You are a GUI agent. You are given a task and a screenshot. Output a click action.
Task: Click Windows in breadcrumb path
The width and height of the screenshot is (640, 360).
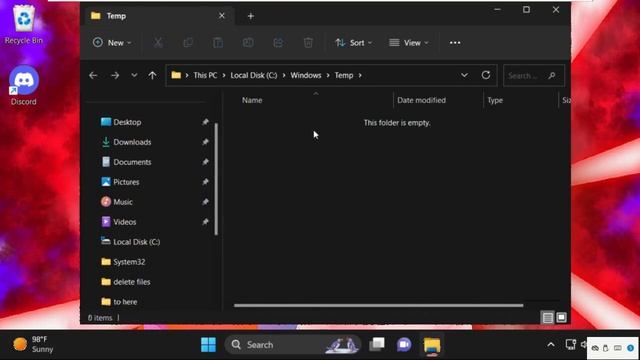click(x=306, y=76)
